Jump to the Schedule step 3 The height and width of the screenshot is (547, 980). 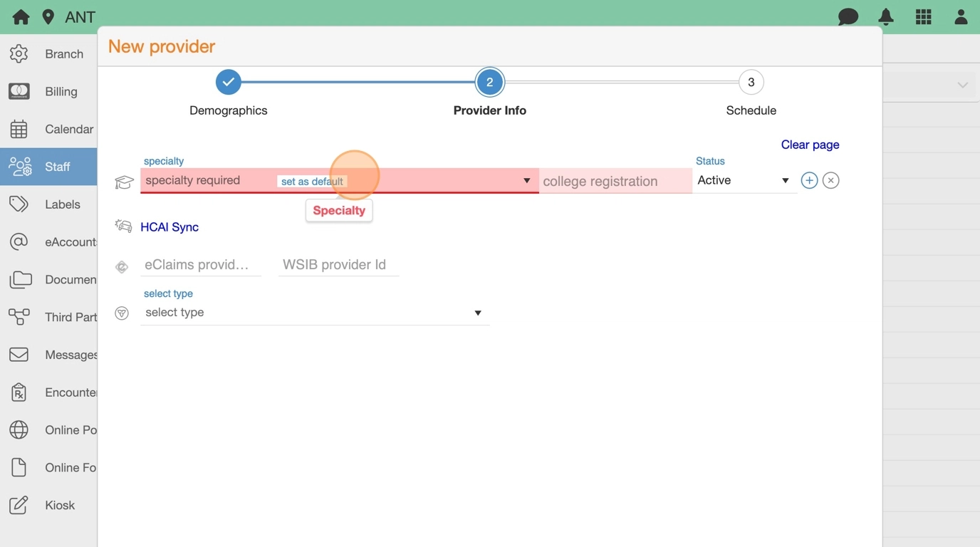[x=751, y=83]
